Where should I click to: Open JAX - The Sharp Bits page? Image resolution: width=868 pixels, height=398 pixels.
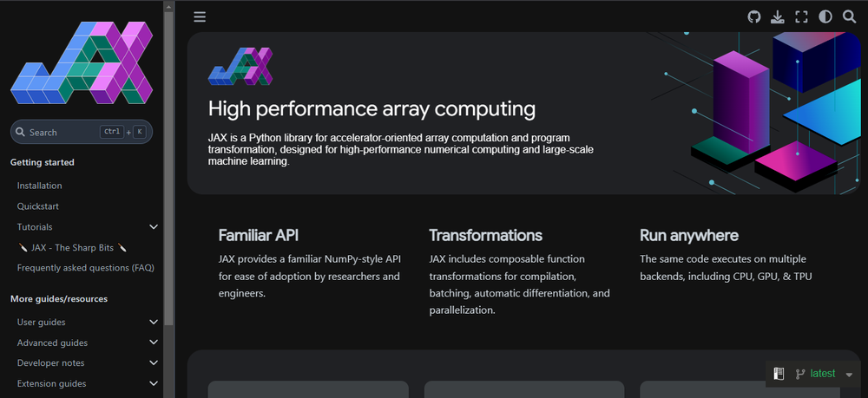point(73,247)
